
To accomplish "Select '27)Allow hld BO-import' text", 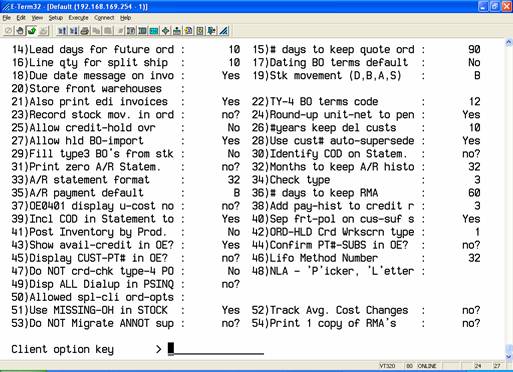I will click(x=78, y=140).
